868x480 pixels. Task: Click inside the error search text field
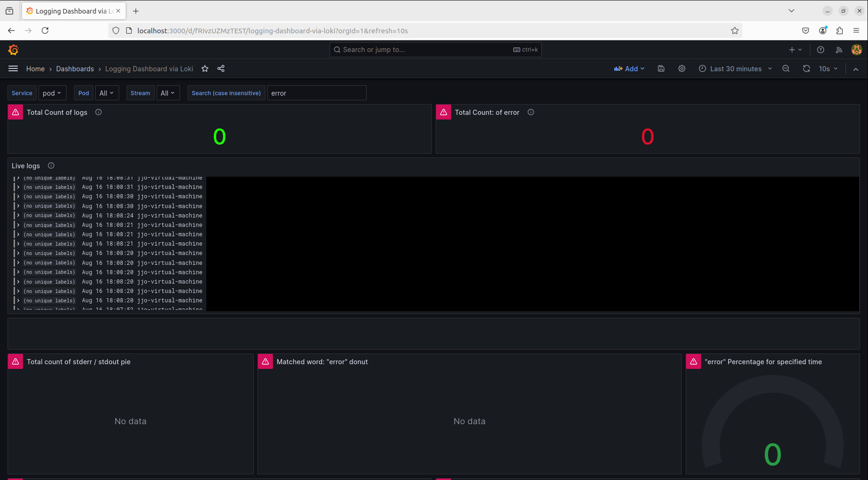[x=317, y=93]
